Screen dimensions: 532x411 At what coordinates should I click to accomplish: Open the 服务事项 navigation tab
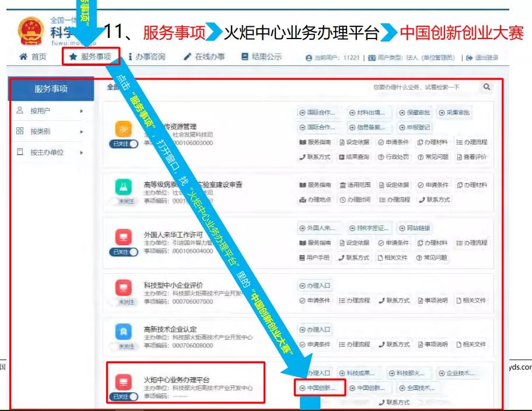pyautogui.click(x=90, y=57)
